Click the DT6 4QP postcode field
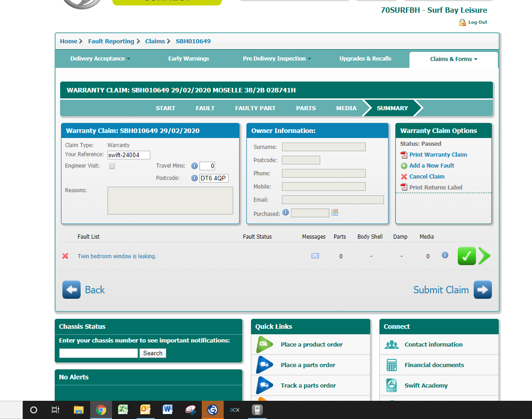 [214, 178]
